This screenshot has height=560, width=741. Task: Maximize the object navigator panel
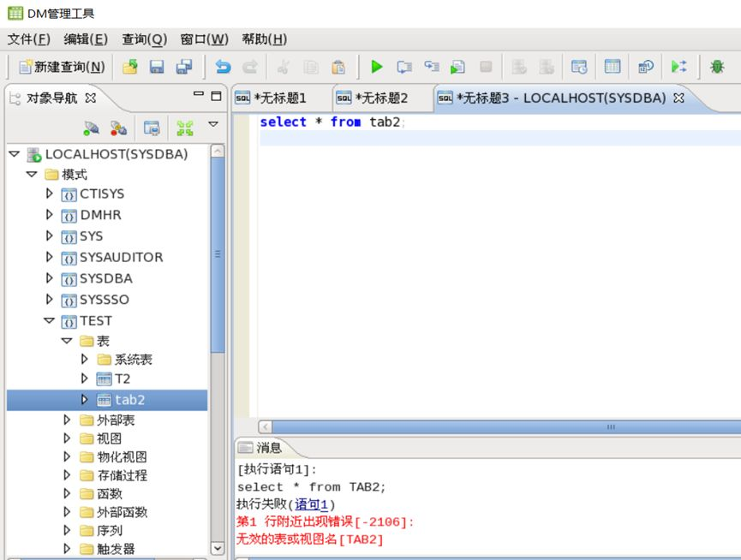(216, 96)
